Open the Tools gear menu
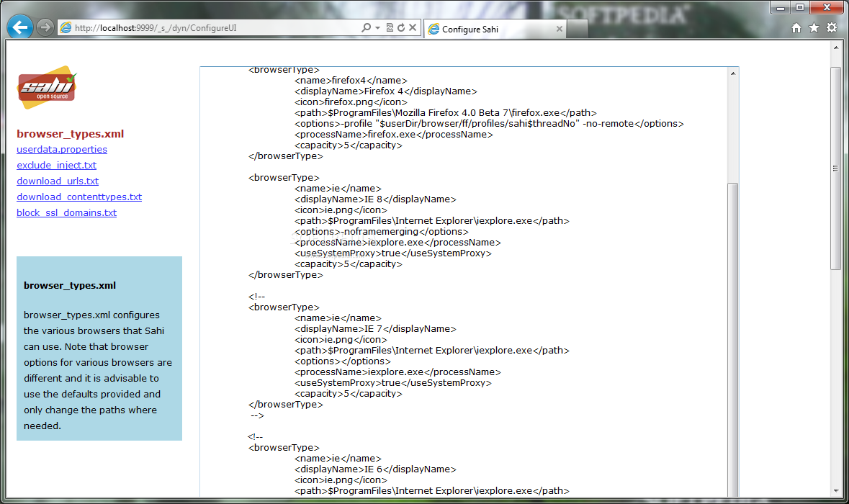 tap(832, 27)
